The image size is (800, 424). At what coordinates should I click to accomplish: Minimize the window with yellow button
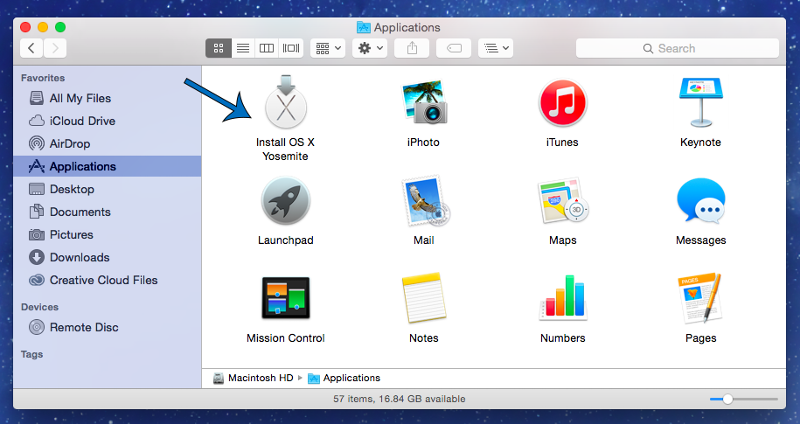click(43, 28)
